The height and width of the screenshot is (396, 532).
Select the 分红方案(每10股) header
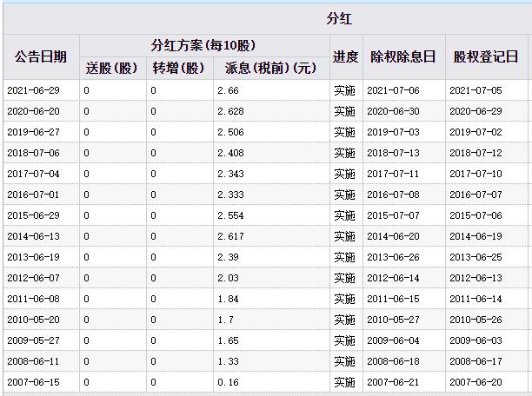coord(203,45)
